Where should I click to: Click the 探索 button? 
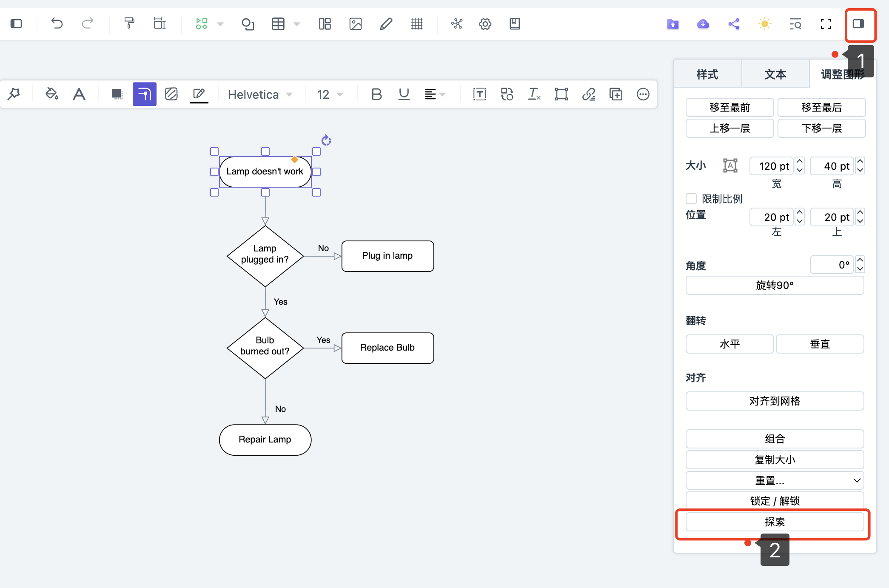pos(775,522)
